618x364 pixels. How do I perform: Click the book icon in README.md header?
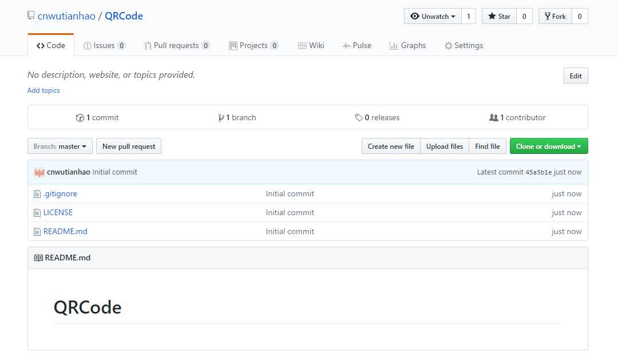click(38, 258)
